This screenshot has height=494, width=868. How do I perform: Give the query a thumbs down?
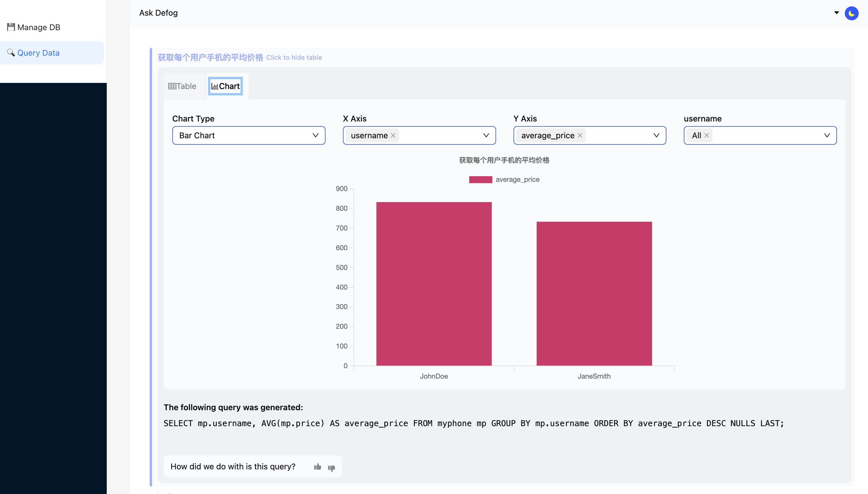coord(332,468)
